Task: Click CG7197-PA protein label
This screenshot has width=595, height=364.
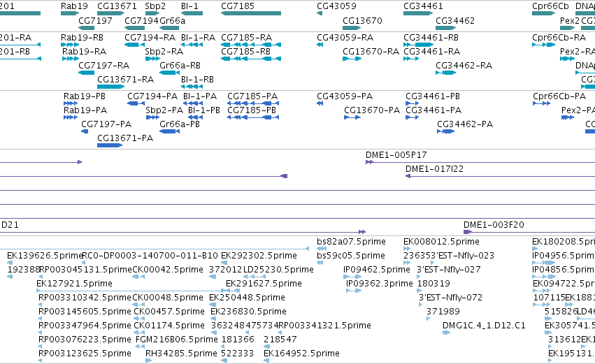Action: (106, 124)
